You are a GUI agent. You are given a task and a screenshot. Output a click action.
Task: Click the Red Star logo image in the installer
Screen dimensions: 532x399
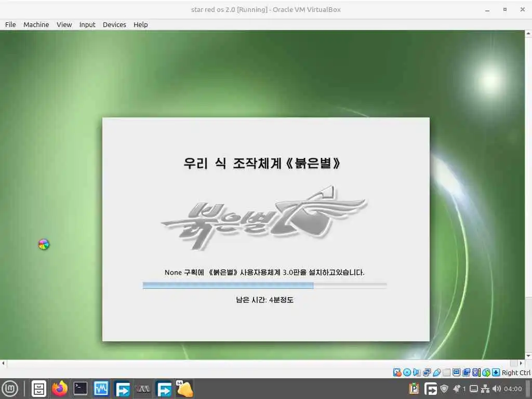[263, 218]
